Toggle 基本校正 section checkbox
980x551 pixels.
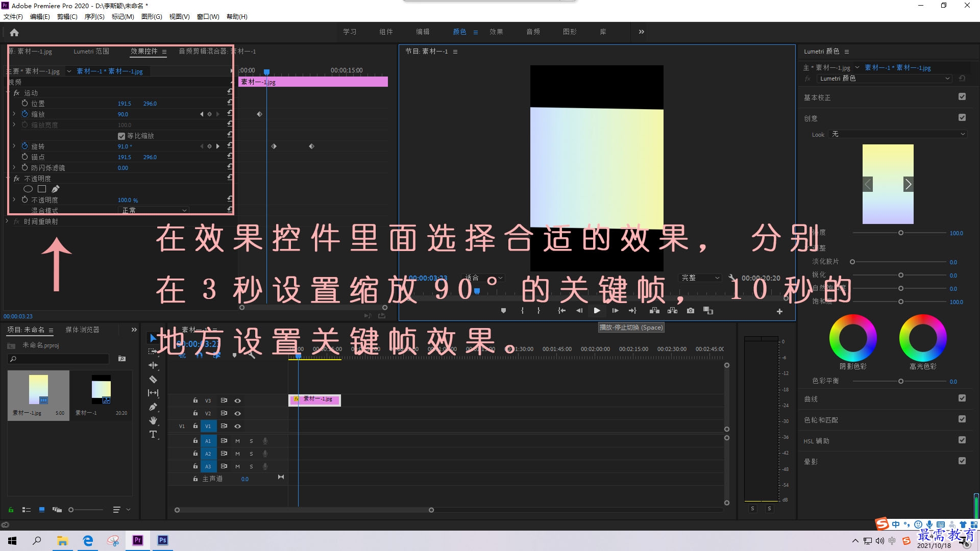(962, 96)
